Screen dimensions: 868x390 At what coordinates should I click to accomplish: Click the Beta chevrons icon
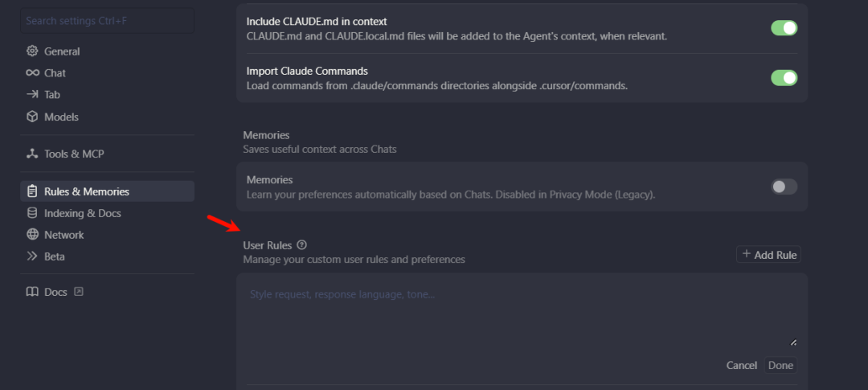click(x=32, y=257)
